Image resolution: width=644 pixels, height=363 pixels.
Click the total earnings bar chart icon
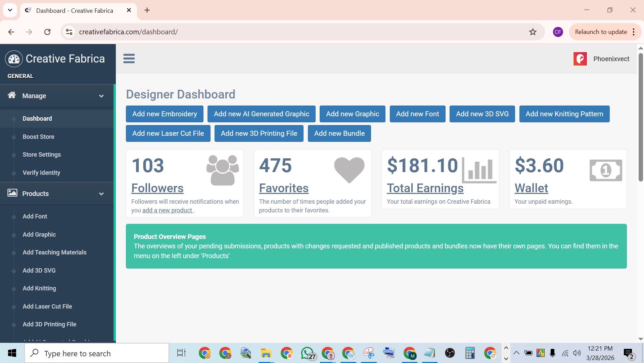[x=479, y=170]
